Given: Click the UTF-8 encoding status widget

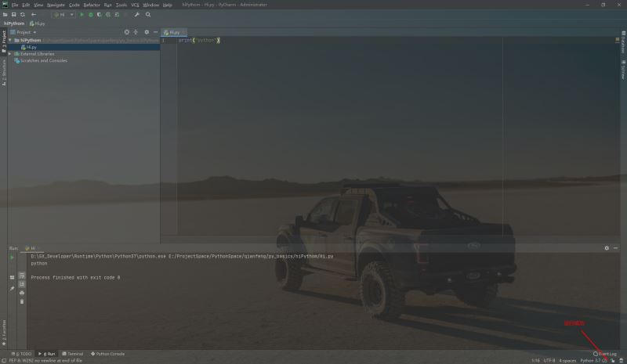Looking at the screenshot, I should pos(549,360).
